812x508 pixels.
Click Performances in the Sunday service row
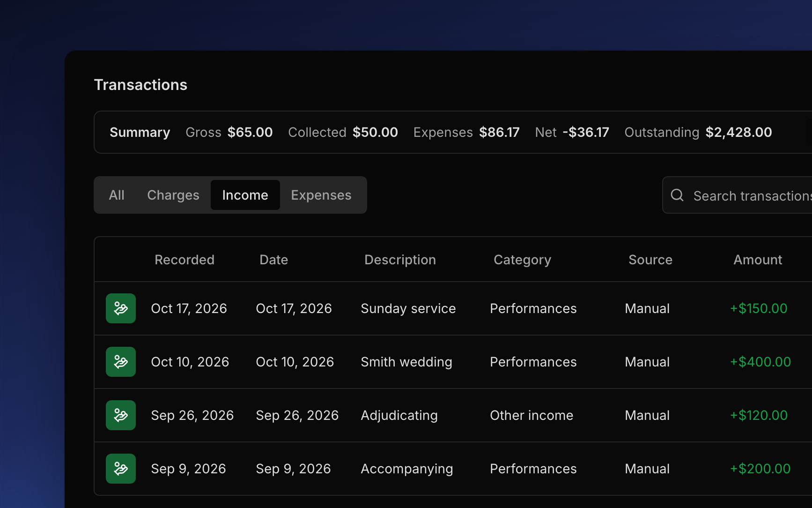(533, 308)
